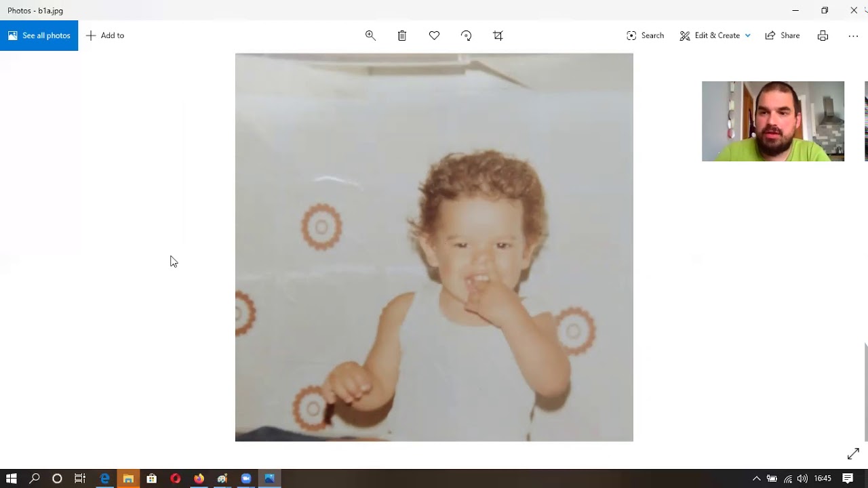Open File Explorer from taskbar

[128, 479]
